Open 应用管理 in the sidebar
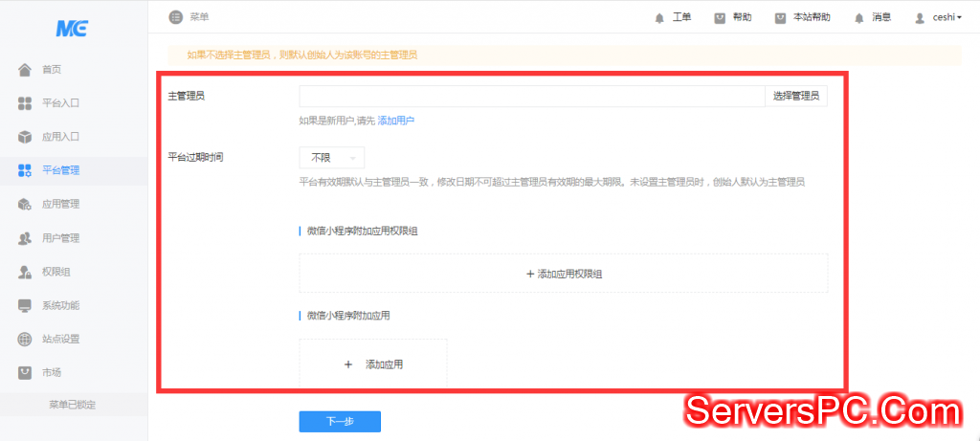Image resolution: width=980 pixels, height=441 pixels. pos(74,205)
